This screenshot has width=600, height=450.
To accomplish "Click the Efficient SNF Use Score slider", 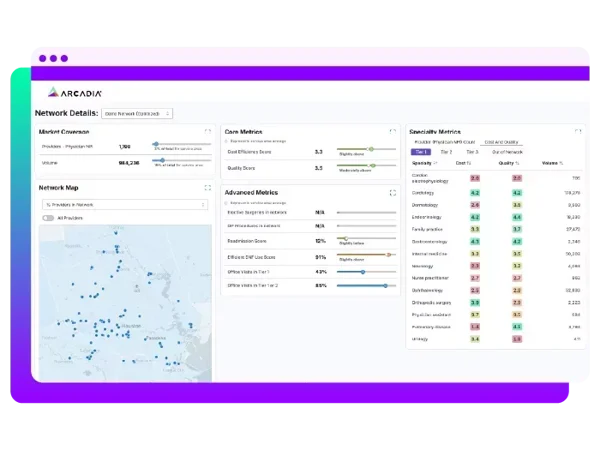I will click(366, 254).
